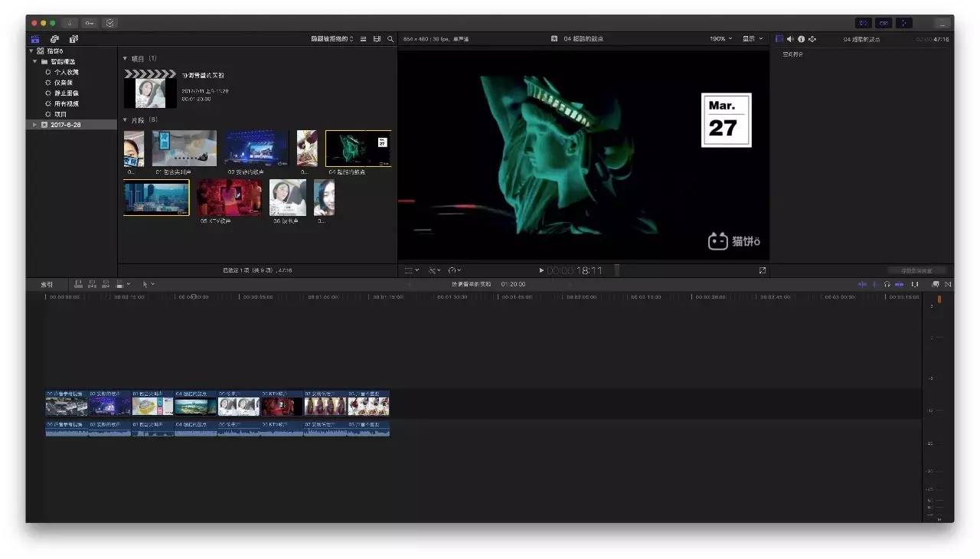Select the red KTV clip thumbnail
The height and width of the screenshot is (559, 980).
click(230, 198)
